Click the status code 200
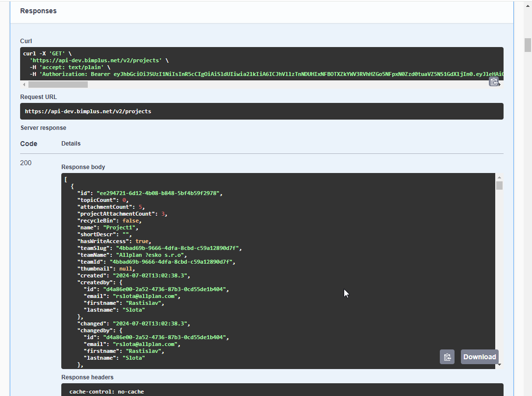 [26, 163]
